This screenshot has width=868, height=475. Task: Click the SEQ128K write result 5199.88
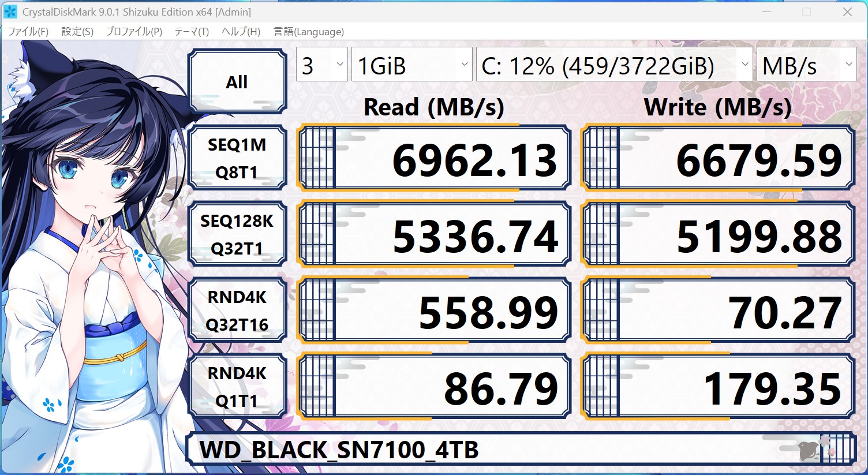tap(718, 234)
